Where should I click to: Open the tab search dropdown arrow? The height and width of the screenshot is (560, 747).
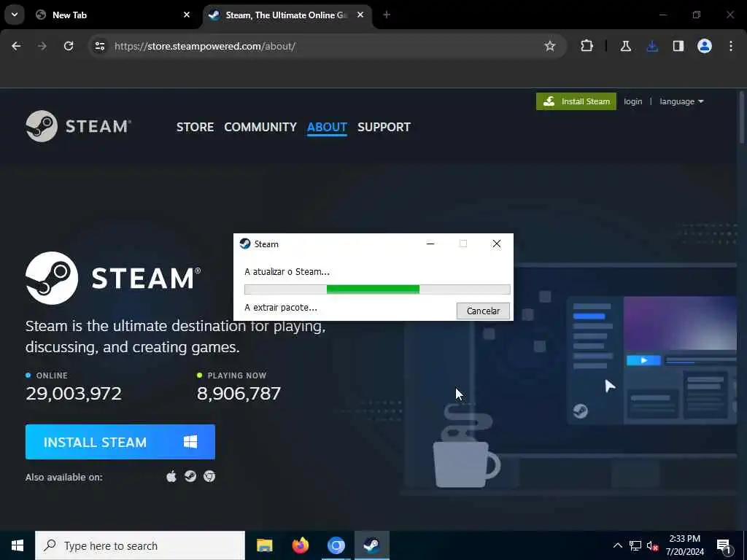(x=15, y=15)
